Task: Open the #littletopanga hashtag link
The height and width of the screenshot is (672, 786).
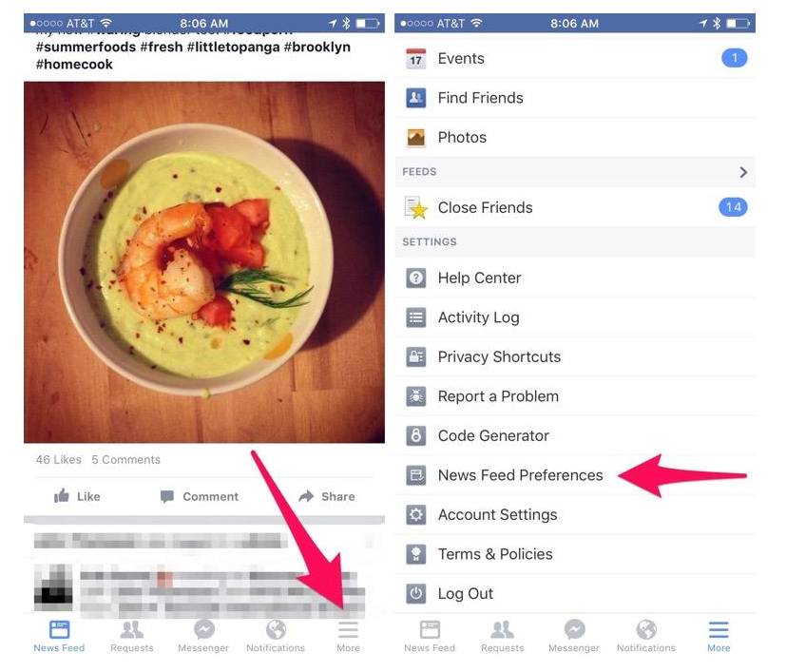Action: coord(233,47)
